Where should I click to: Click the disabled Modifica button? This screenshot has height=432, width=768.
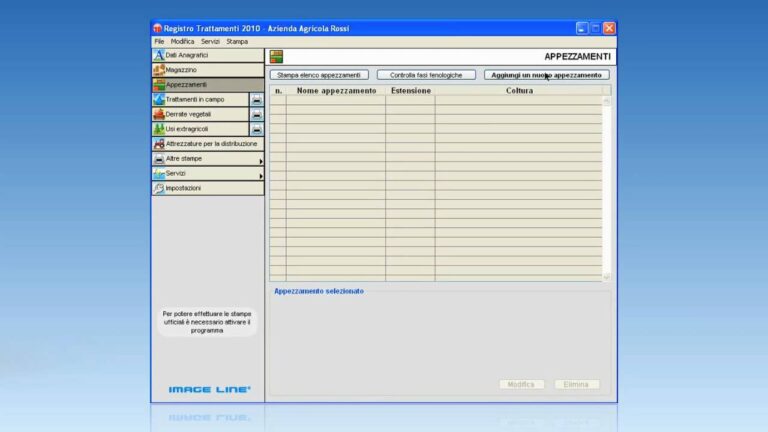521,384
